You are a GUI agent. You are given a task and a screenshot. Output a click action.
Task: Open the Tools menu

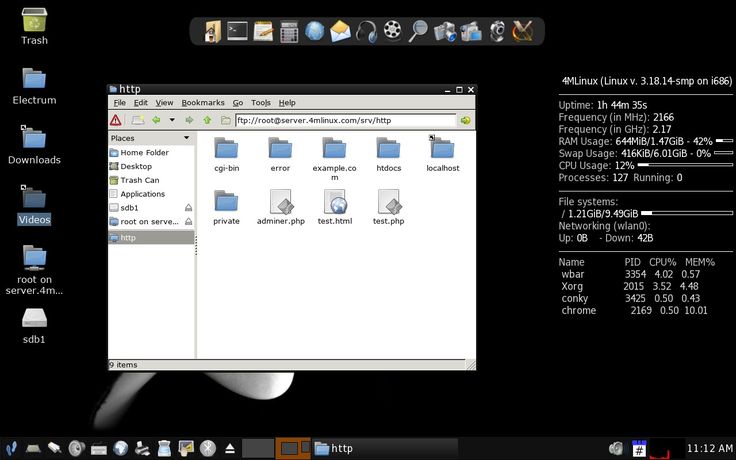261,103
